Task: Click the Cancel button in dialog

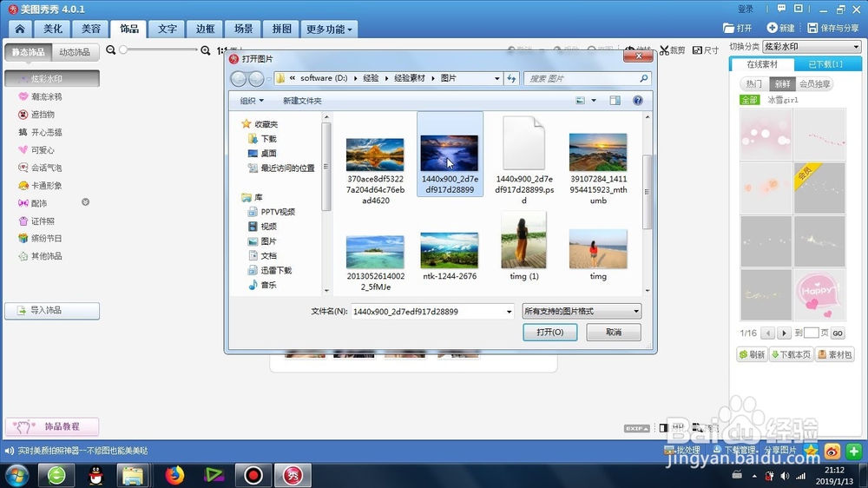Action: tap(614, 332)
